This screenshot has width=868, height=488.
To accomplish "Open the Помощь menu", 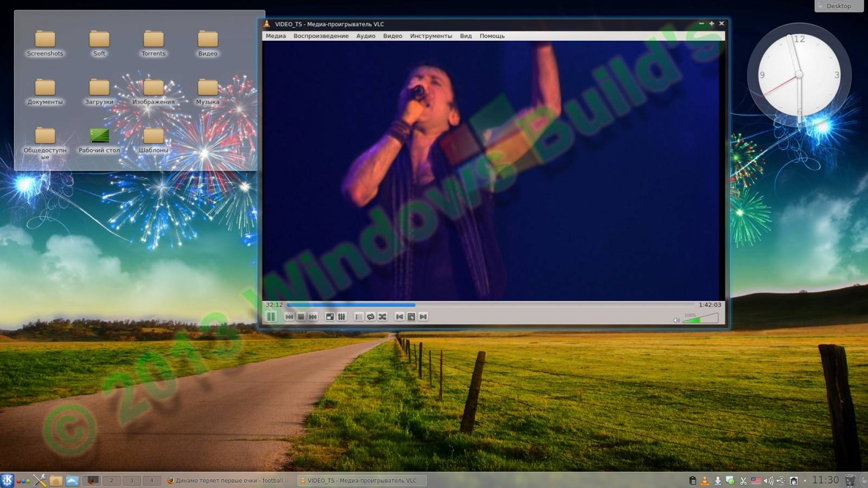I will click(x=492, y=36).
